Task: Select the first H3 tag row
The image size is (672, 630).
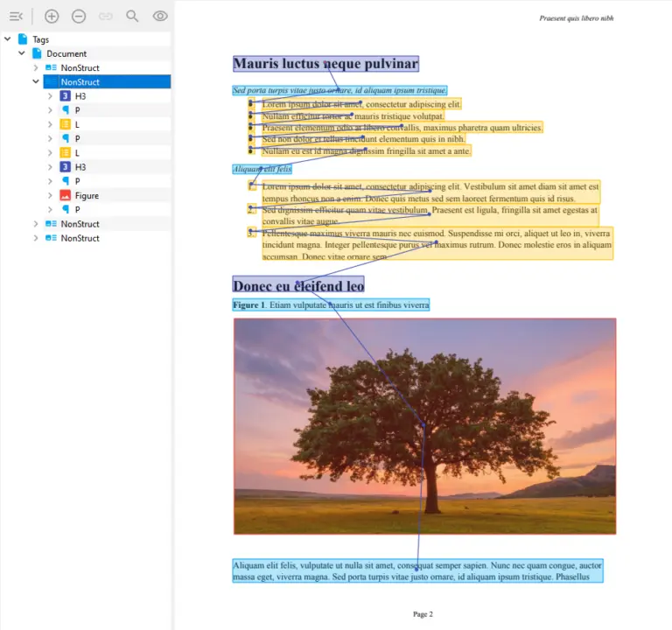Action: 80,96
